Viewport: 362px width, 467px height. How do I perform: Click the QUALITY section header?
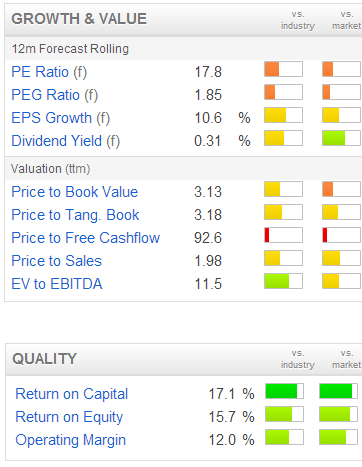[x=44, y=359]
